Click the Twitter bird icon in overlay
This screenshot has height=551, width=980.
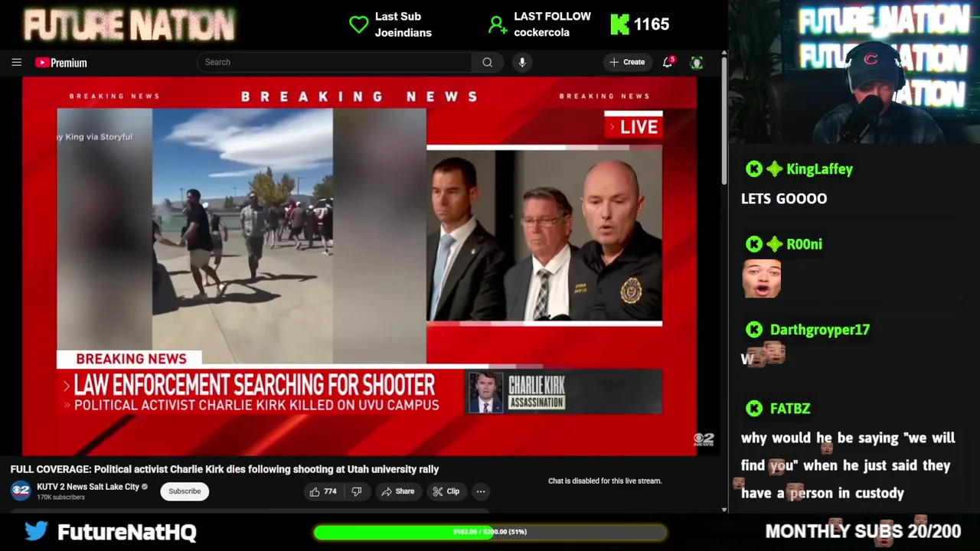click(36, 531)
